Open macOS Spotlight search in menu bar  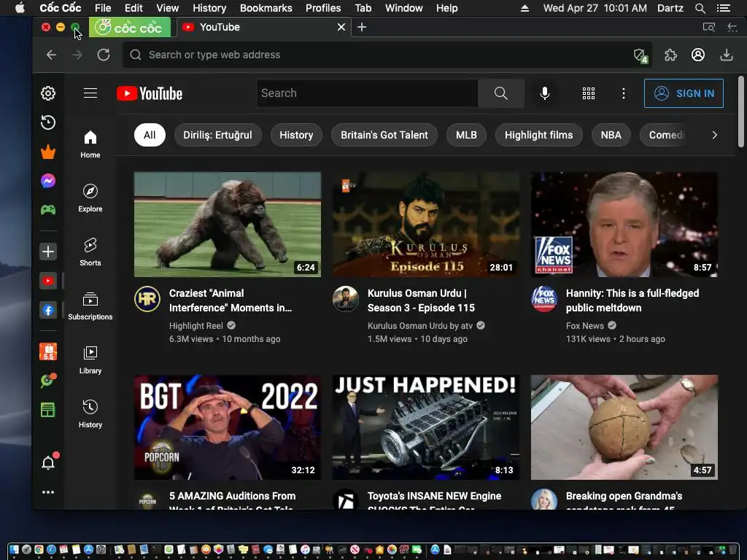tap(700, 8)
